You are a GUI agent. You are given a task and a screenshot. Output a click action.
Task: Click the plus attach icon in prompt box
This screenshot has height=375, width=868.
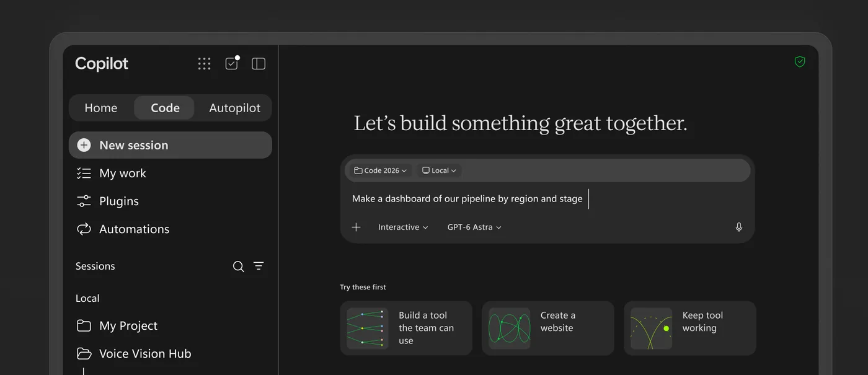[x=356, y=227]
